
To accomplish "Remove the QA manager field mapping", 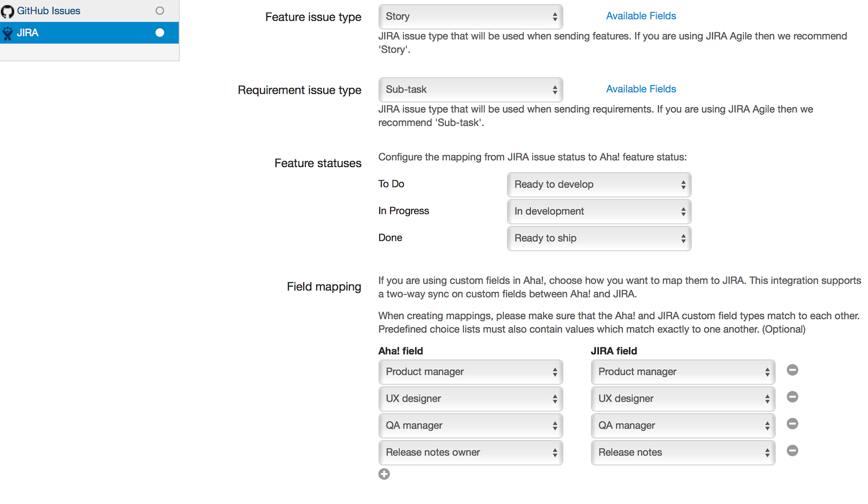I will 792,424.
